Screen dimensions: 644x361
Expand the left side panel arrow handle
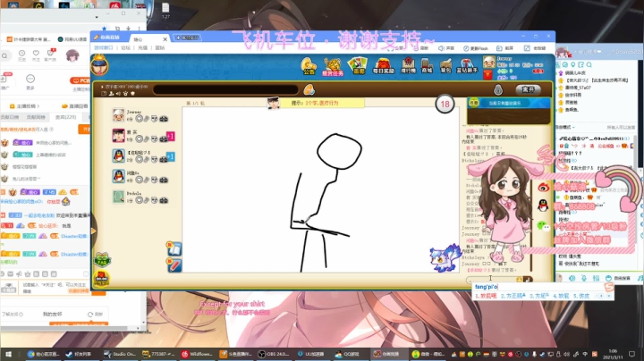pyautogui.click(x=94, y=231)
